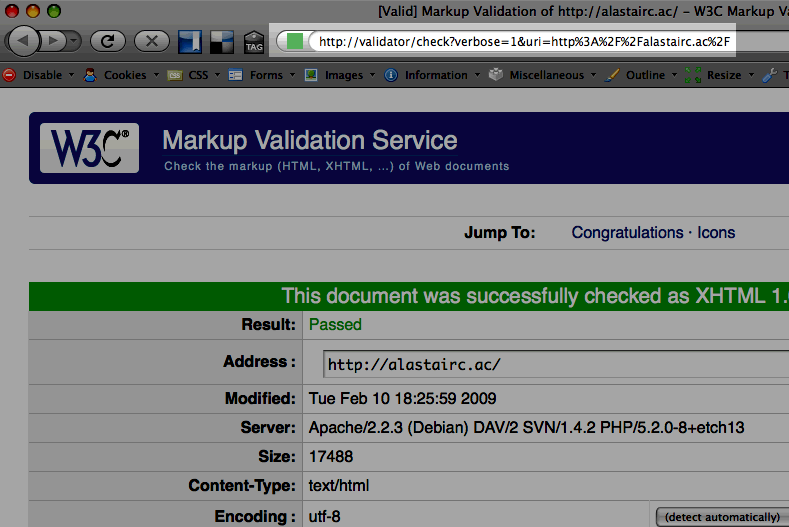This screenshot has width=789, height=527.
Task: Click the TAG toolbar icon
Action: 254,42
